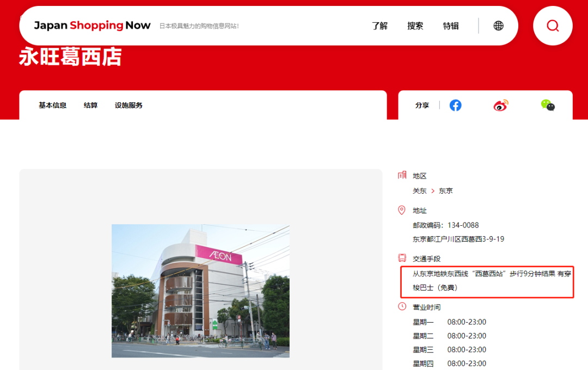588x370 pixels.
Task: Switch to the 基本信息 tab
Action: [52, 106]
